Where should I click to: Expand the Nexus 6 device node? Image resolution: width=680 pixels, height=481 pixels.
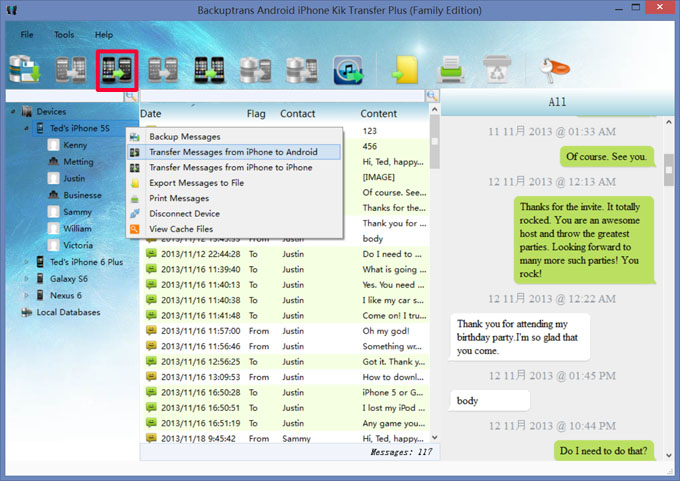click(x=26, y=295)
